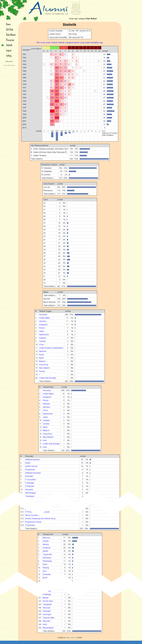This screenshot has height=644, width=142.
Task: Log out using the Logout menu item
Action: pyautogui.click(x=9, y=50)
